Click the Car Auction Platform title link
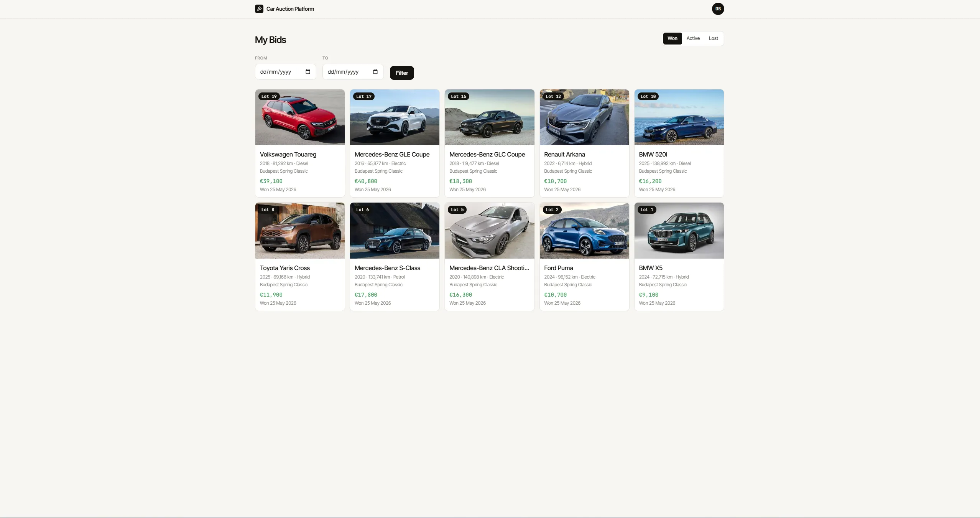 pos(290,9)
